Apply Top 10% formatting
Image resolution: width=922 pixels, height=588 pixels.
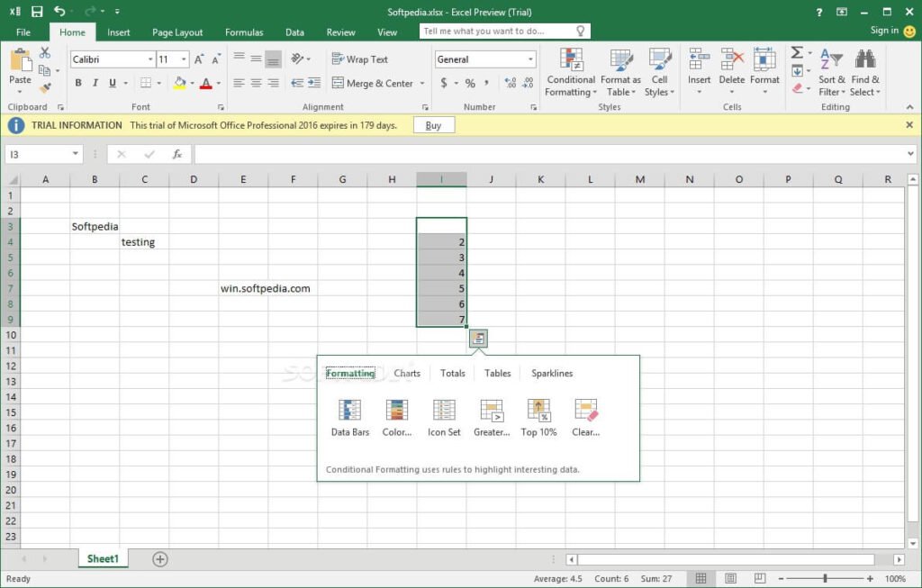(x=538, y=418)
